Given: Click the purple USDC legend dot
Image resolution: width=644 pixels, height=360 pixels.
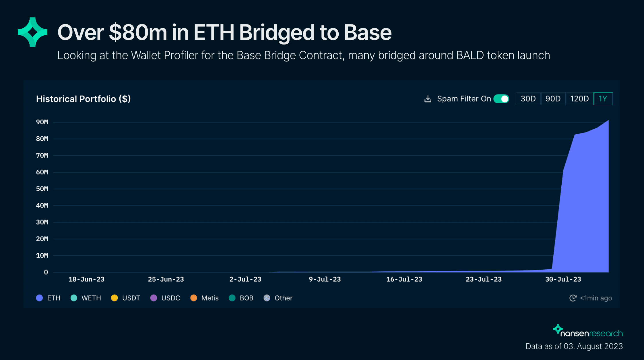Looking at the screenshot, I should [x=154, y=298].
